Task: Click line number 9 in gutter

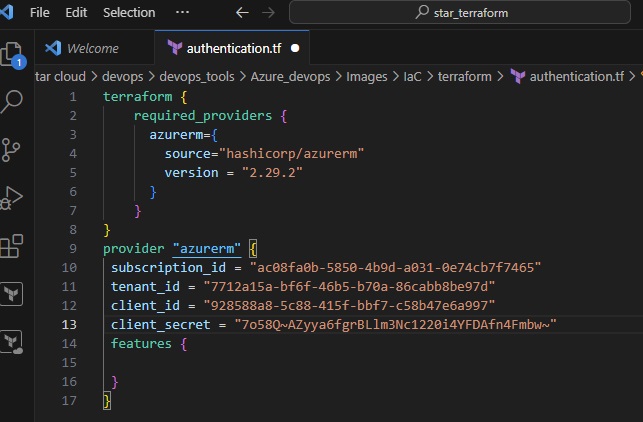Action: 73,249
